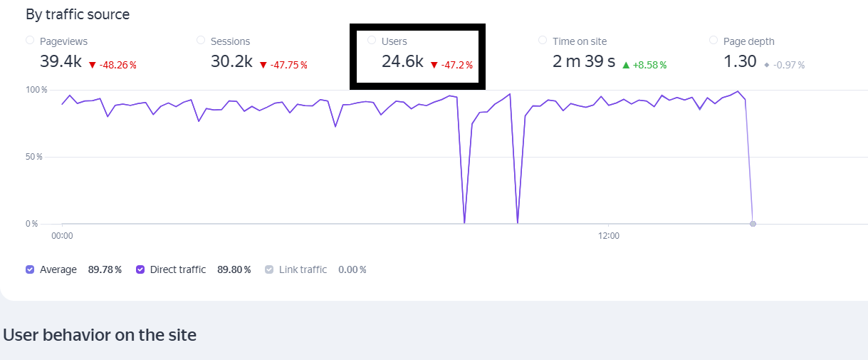Click the User behavior on the site heading

pyautogui.click(x=100, y=334)
